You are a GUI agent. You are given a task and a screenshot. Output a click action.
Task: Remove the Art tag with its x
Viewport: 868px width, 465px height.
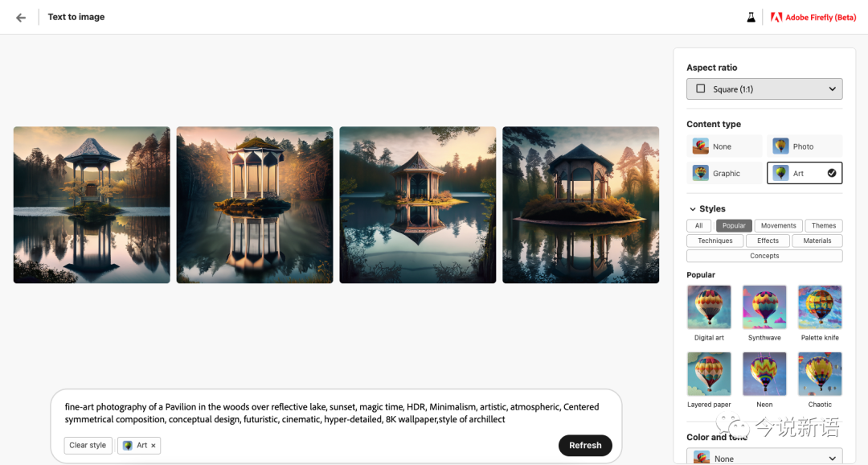tap(154, 446)
